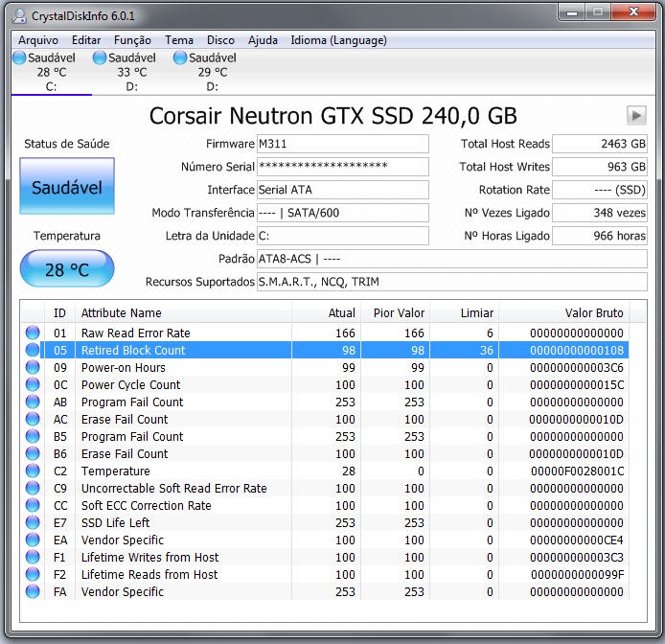Select the Uncorrectable Soft Read Error Rate text
This screenshot has height=644, width=665.
tap(173, 489)
